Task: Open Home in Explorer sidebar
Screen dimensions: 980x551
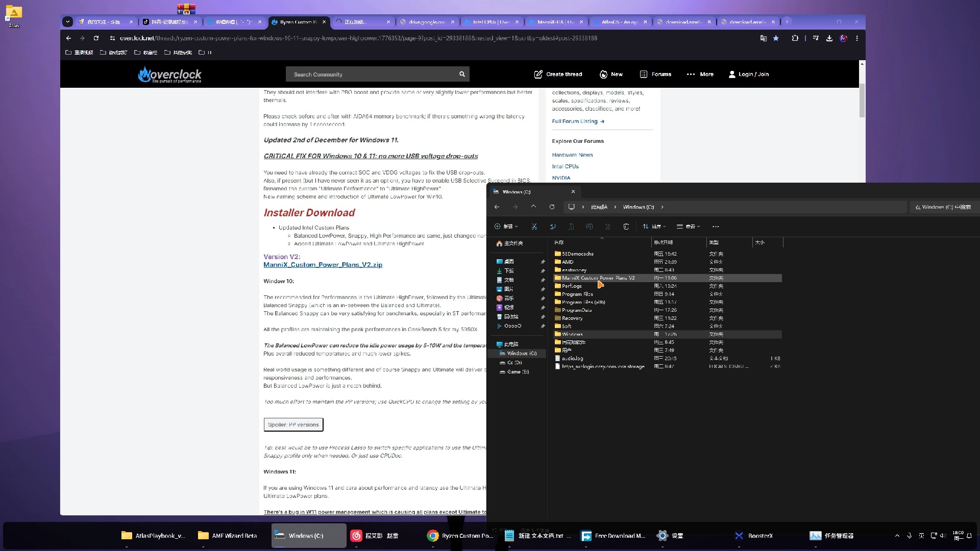Action: [517, 243]
